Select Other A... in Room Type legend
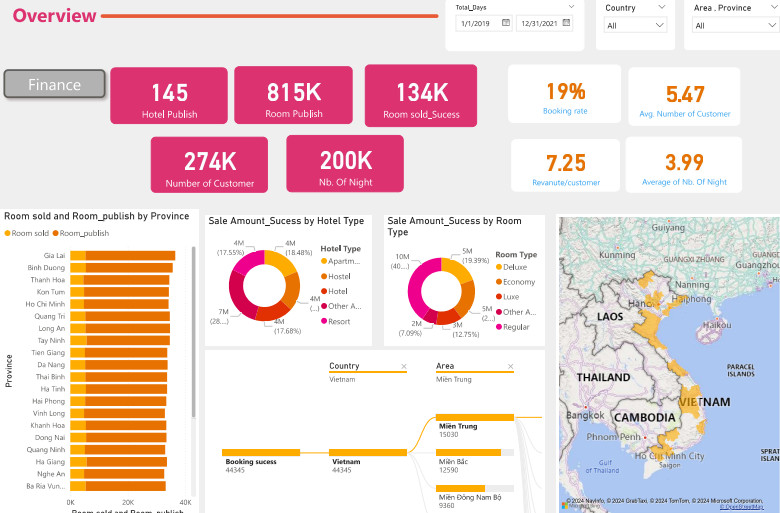This screenshot has width=780, height=513. coord(516,312)
